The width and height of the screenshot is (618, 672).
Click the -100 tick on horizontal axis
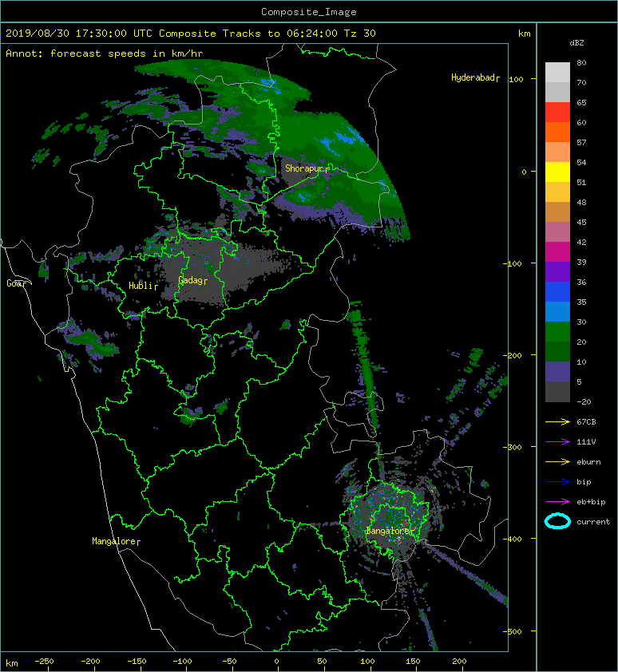(x=182, y=662)
